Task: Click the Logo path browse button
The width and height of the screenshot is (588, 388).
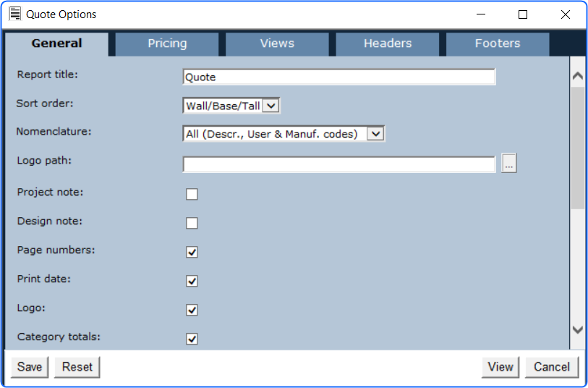Action: (509, 164)
